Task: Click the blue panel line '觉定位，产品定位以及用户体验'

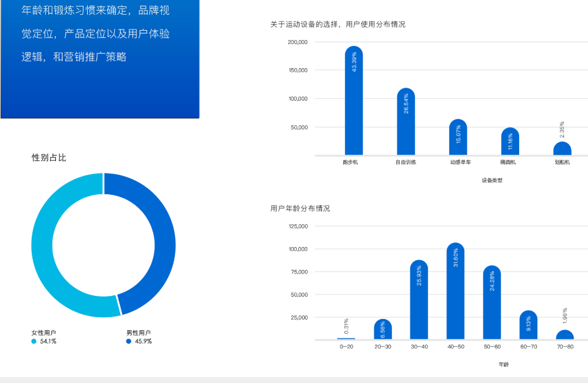Action: pyautogui.click(x=95, y=34)
